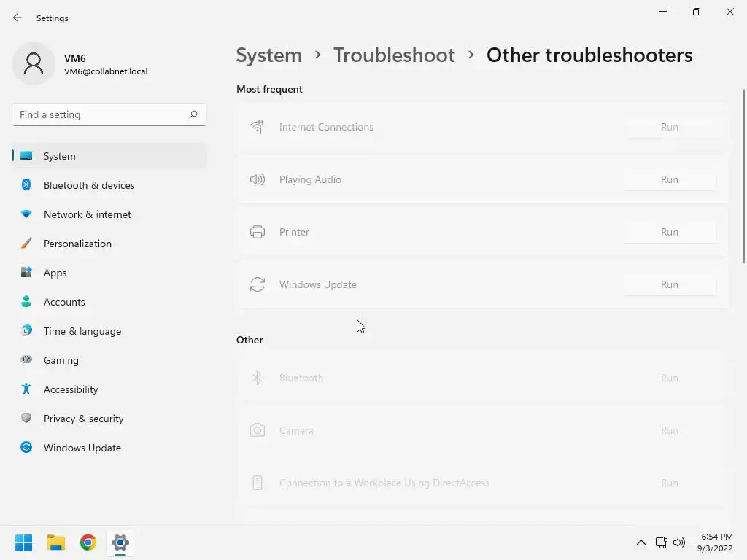Open Time & language settings
747x560 pixels.
click(x=109, y=330)
